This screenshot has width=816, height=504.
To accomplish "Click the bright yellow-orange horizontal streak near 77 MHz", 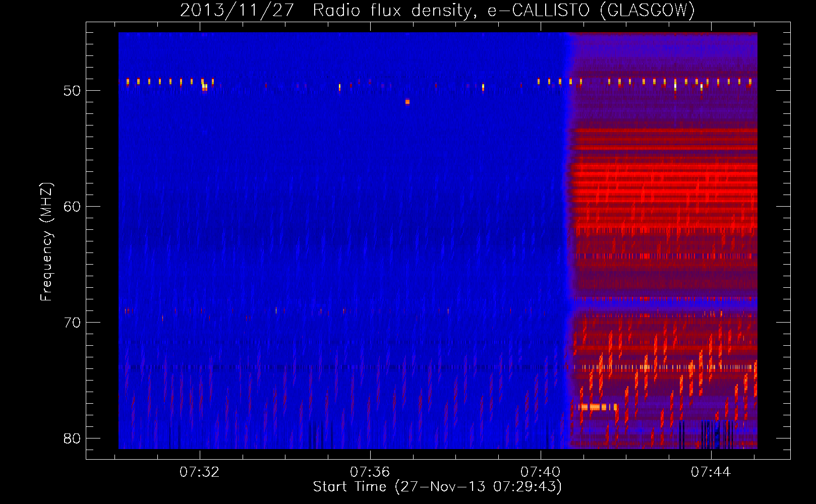I will coord(599,407).
